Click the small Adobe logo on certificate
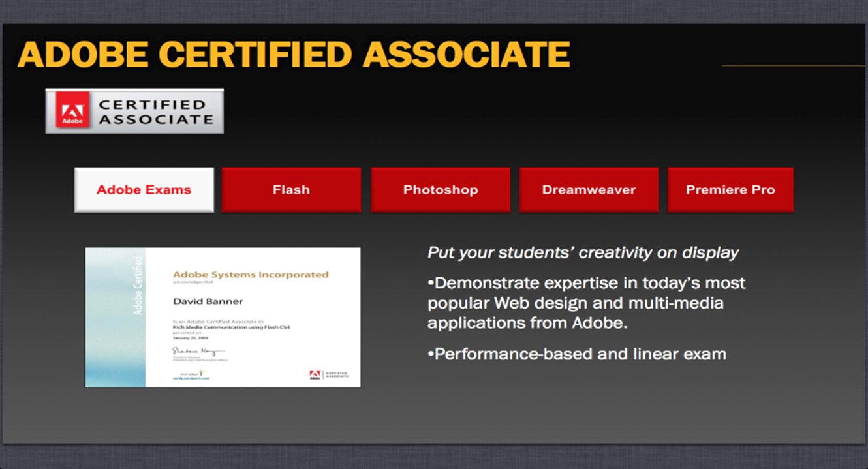 pos(315,374)
